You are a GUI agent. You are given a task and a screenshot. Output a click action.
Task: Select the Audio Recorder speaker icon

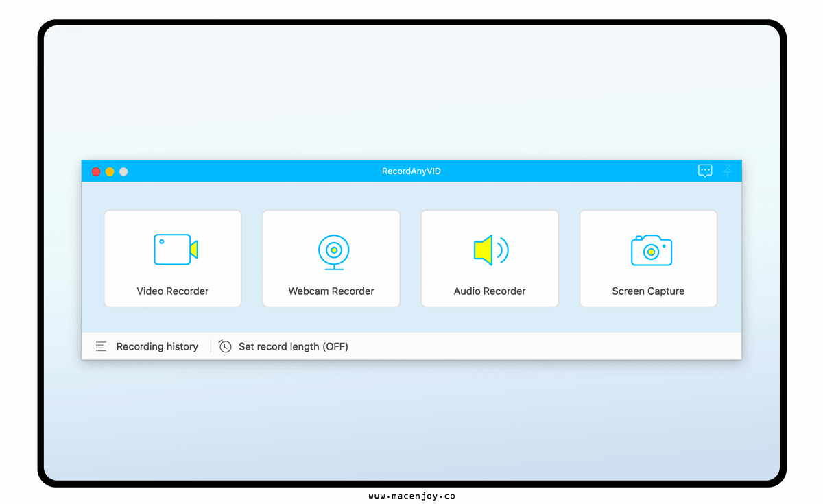(491, 250)
